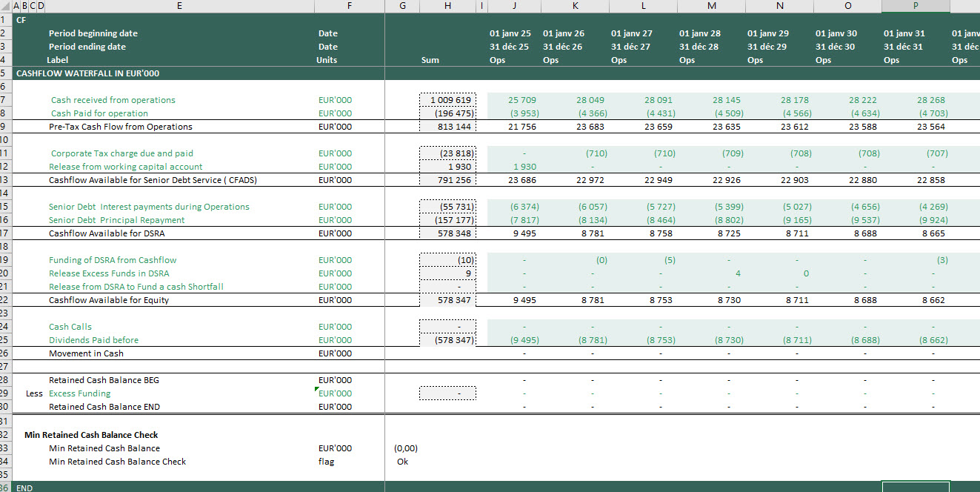The width and height of the screenshot is (980, 492).
Task: Click 'Cash Calls' label
Action: (x=70, y=327)
